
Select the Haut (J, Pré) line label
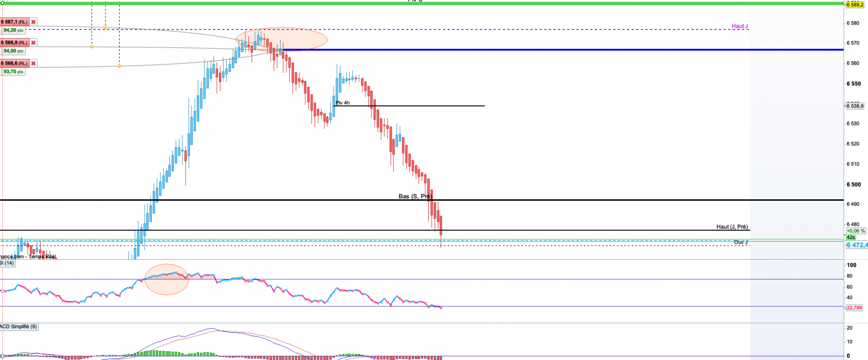[x=732, y=227]
